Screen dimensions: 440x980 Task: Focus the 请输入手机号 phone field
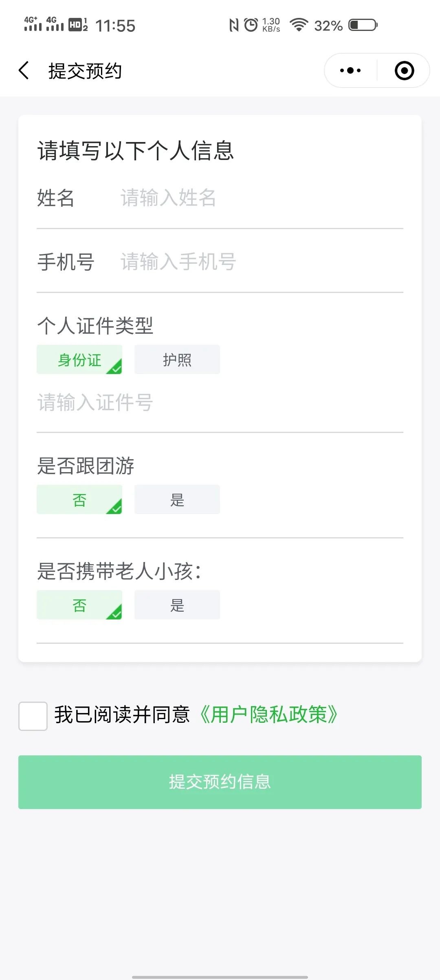coord(261,262)
